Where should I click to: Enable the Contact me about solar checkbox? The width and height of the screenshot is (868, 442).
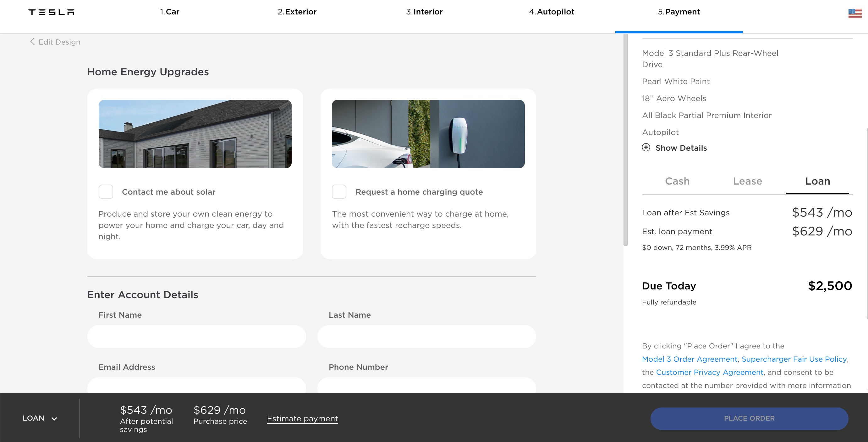106,191
